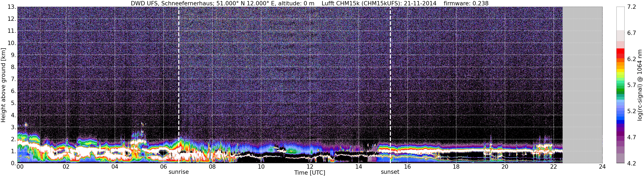Click the y-axis tick label '8.'
The width and height of the screenshot is (644, 177).
(x=13, y=67)
